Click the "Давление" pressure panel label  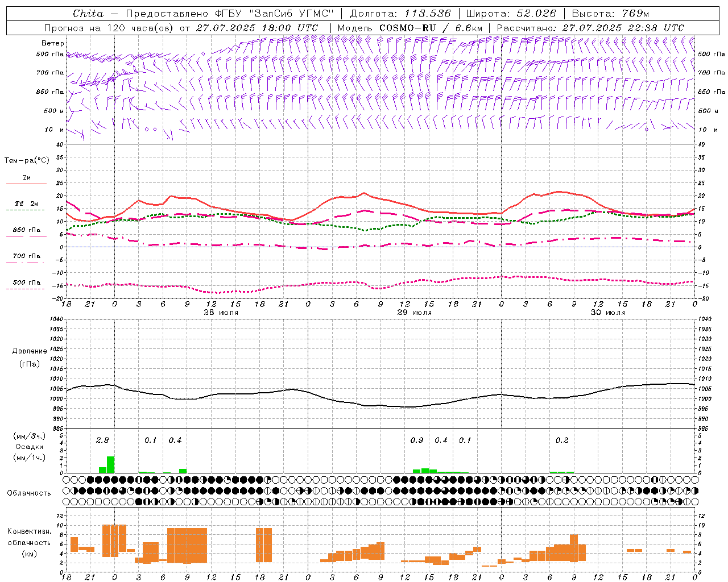29,351
